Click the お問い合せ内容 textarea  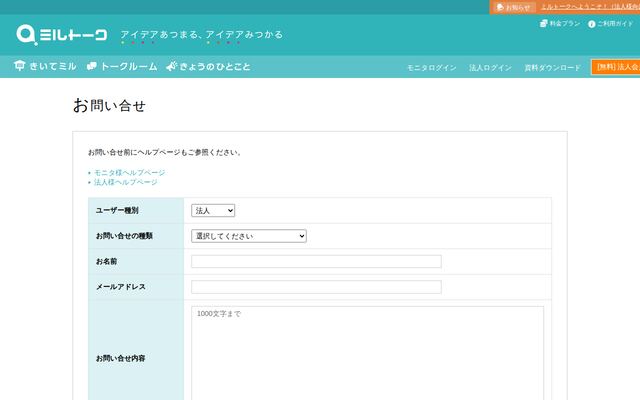(x=367, y=353)
